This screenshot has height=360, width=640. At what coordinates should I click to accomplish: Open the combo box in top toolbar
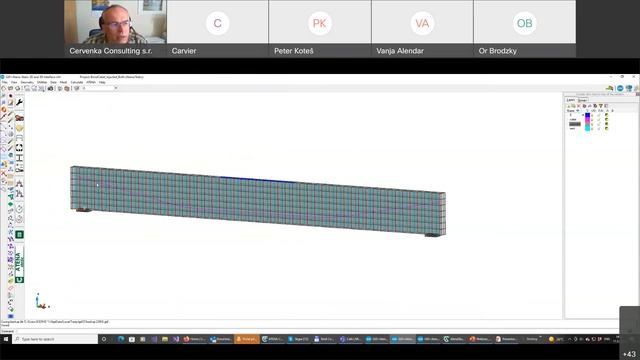(100, 88)
